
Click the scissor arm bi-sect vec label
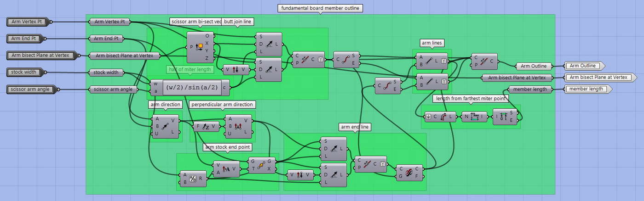click(x=196, y=21)
